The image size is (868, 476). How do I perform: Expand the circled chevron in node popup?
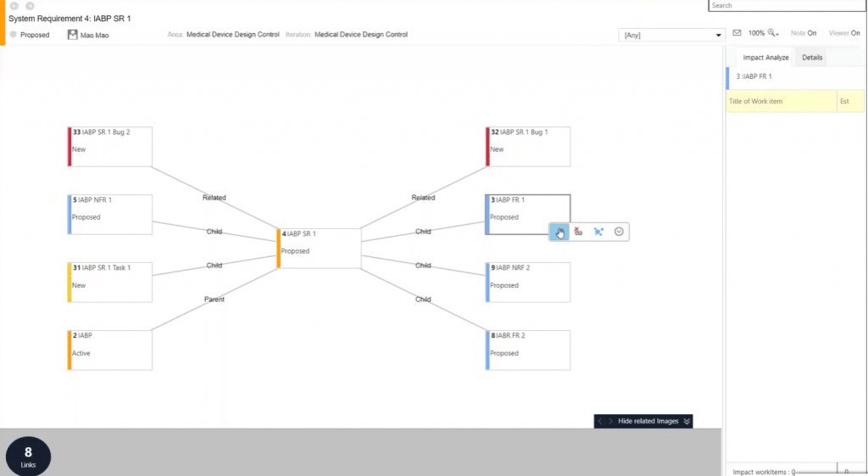pos(619,232)
